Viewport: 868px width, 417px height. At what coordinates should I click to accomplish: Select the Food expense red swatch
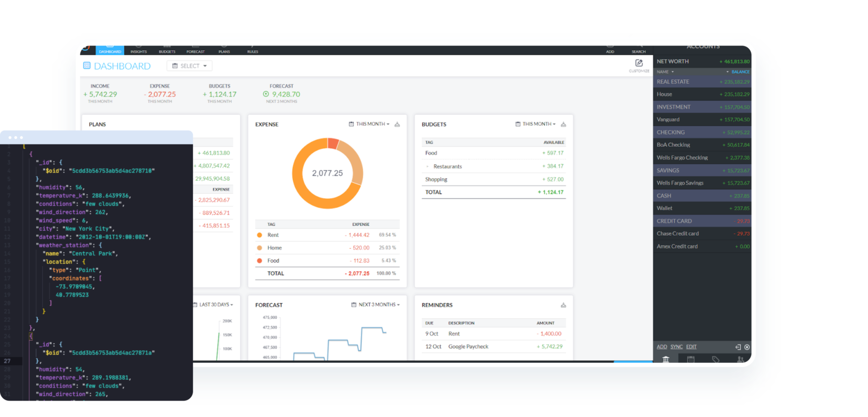[259, 261]
